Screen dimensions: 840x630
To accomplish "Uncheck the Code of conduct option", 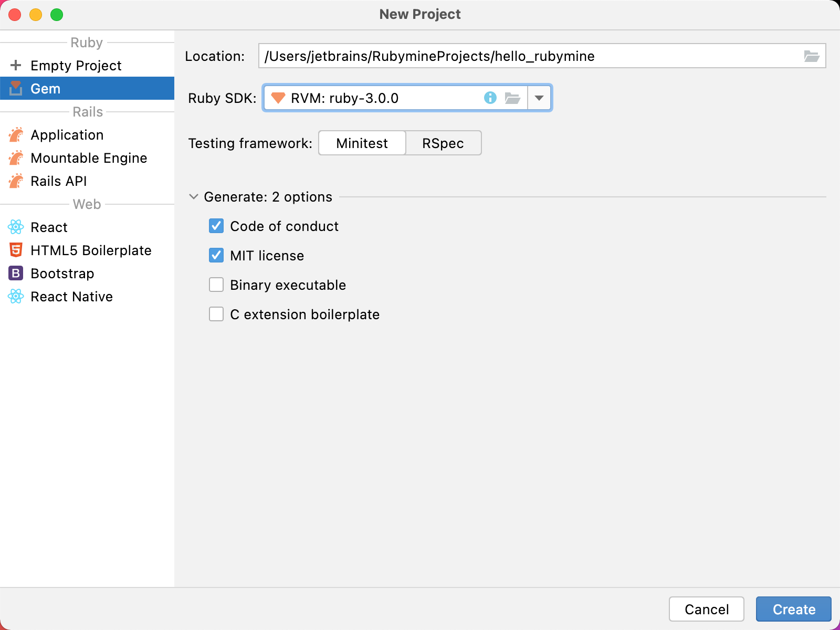I will point(216,226).
